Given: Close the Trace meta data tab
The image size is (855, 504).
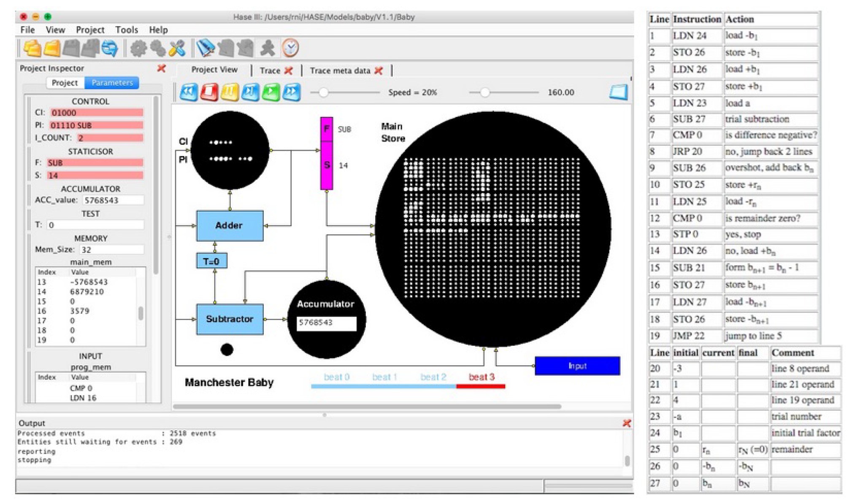Looking at the screenshot, I should pos(379,70).
